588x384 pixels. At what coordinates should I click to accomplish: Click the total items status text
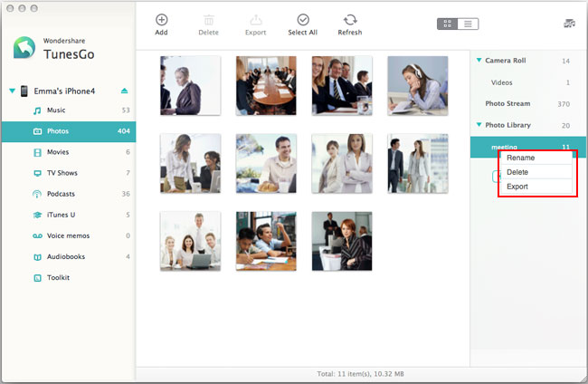click(360, 374)
